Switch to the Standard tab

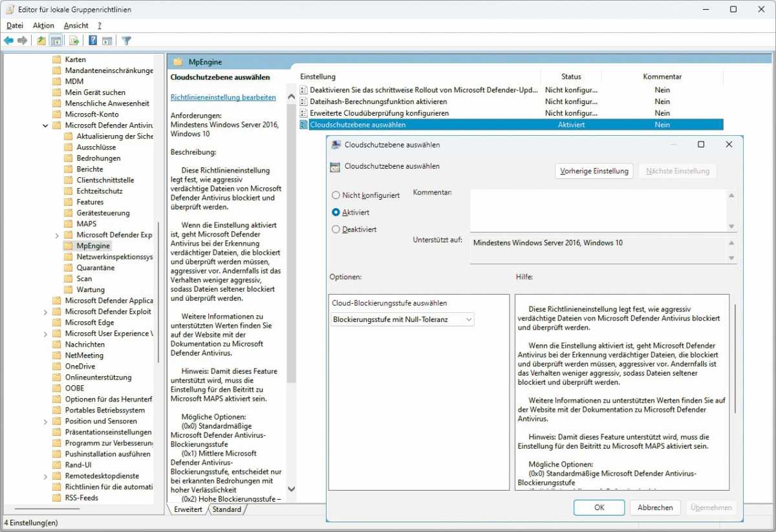coord(227,509)
